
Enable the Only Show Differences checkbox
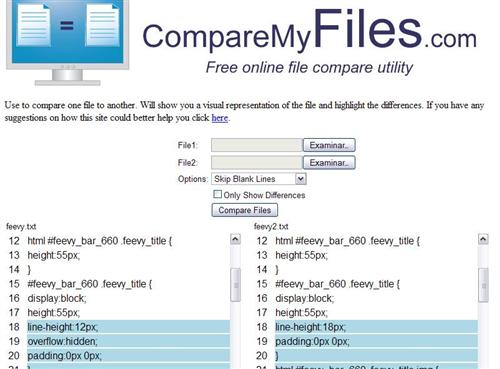click(x=217, y=194)
